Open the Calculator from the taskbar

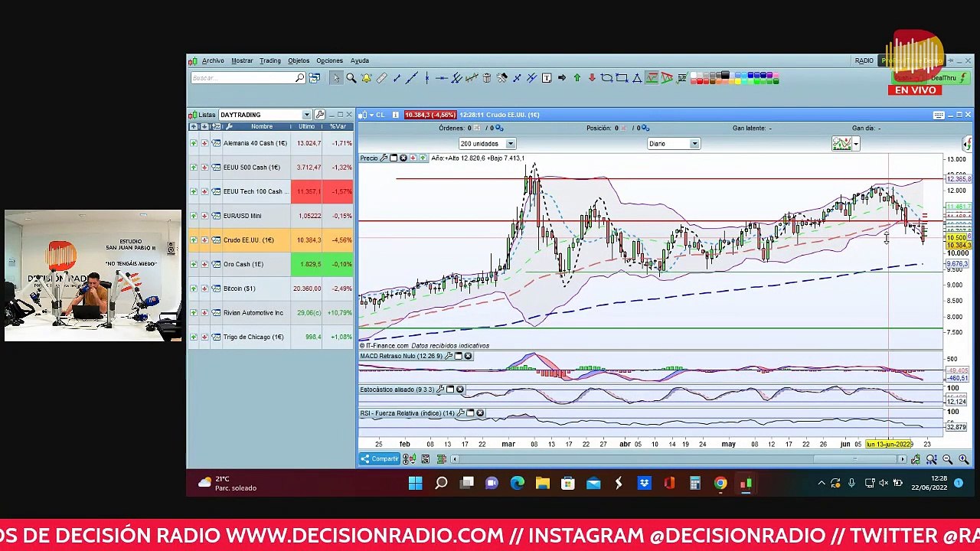pos(694,483)
